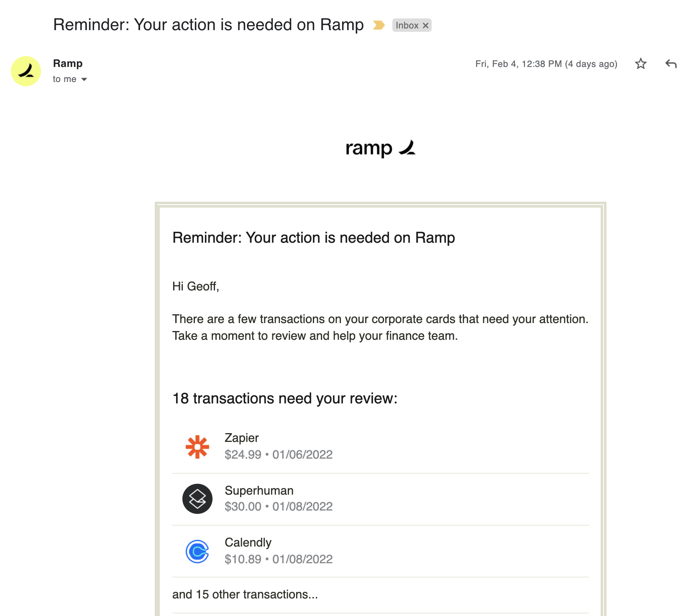
Task: Click the email subject heading at top
Action: pos(208,25)
